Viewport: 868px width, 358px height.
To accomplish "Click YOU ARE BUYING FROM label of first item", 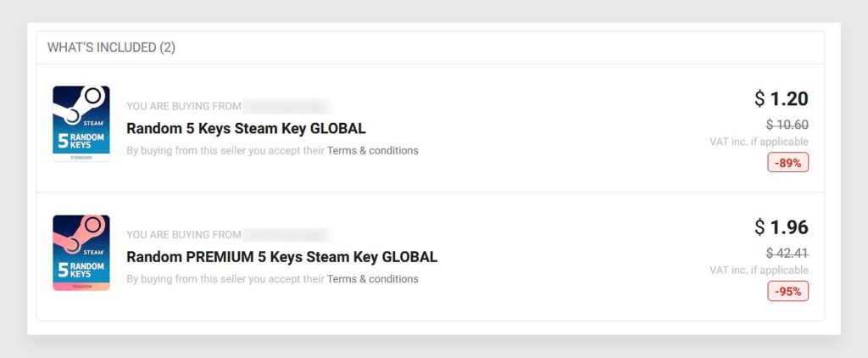I will (184, 106).
